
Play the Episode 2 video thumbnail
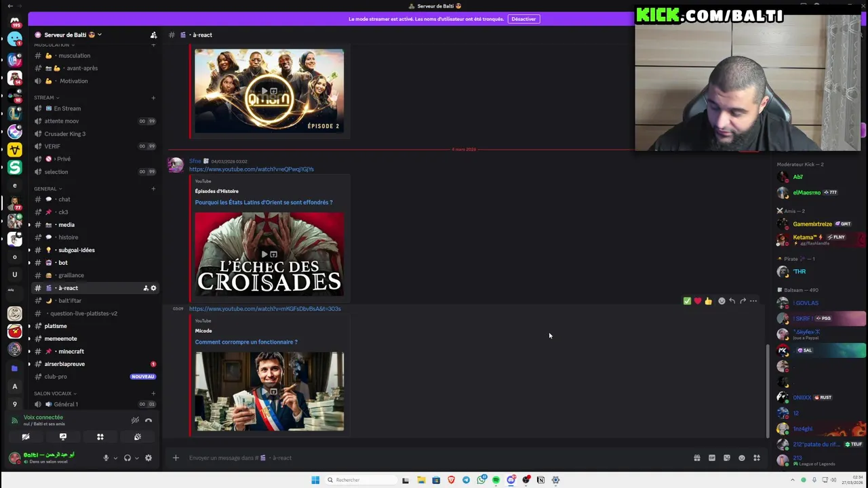coord(269,91)
